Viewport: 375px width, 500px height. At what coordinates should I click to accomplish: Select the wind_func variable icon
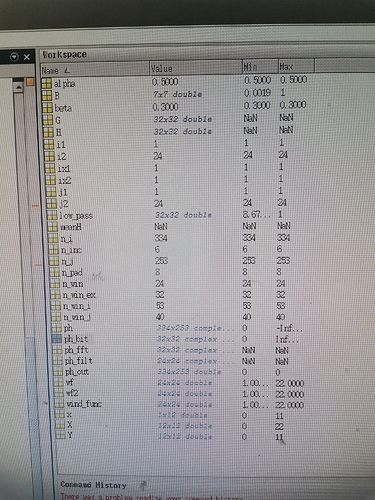tap(59, 404)
